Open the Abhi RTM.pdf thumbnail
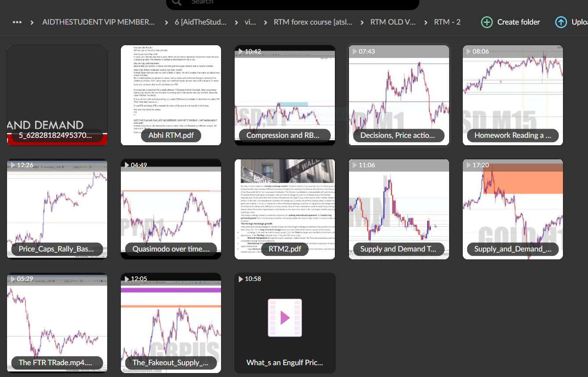Viewport: 588px width, 377px height. (x=171, y=95)
